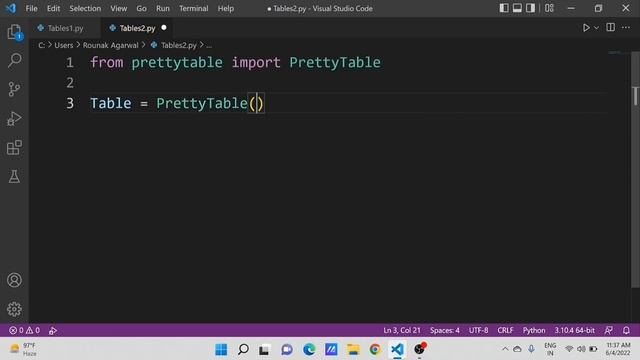Image resolution: width=640 pixels, height=360 pixels.
Task: Click on the PrettyTable import line 1
Action: click(235, 62)
